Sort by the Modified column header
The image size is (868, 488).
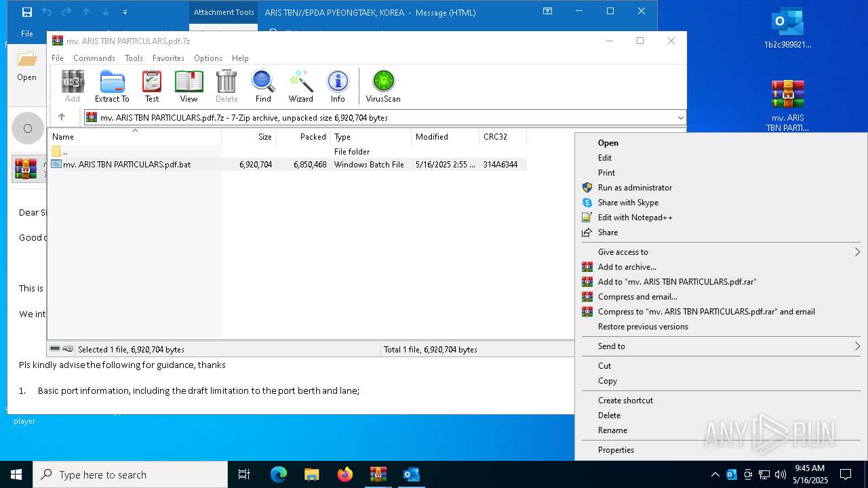point(446,136)
